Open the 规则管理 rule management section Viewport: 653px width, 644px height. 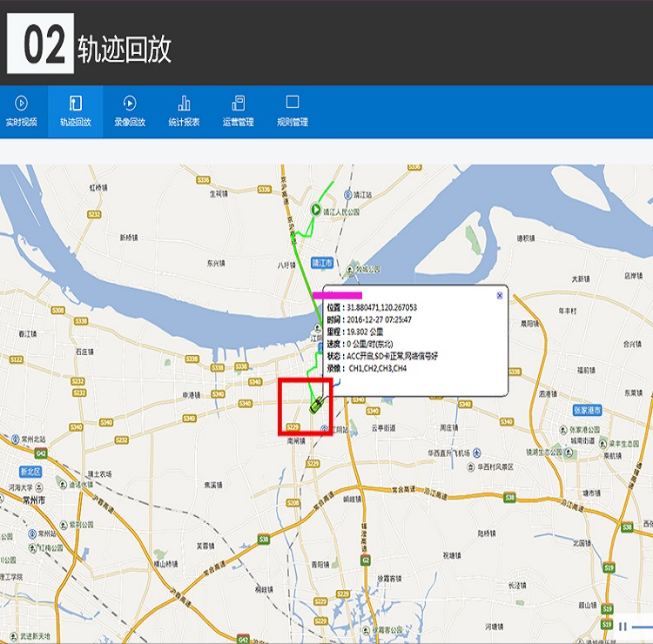[293, 111]
